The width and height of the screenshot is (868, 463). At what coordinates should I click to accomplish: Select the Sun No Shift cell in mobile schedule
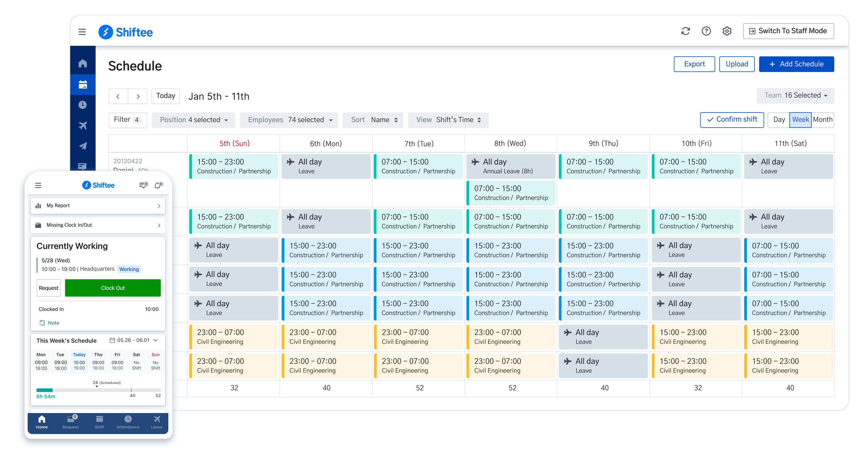pyautogui.click(x=155, y=361)
